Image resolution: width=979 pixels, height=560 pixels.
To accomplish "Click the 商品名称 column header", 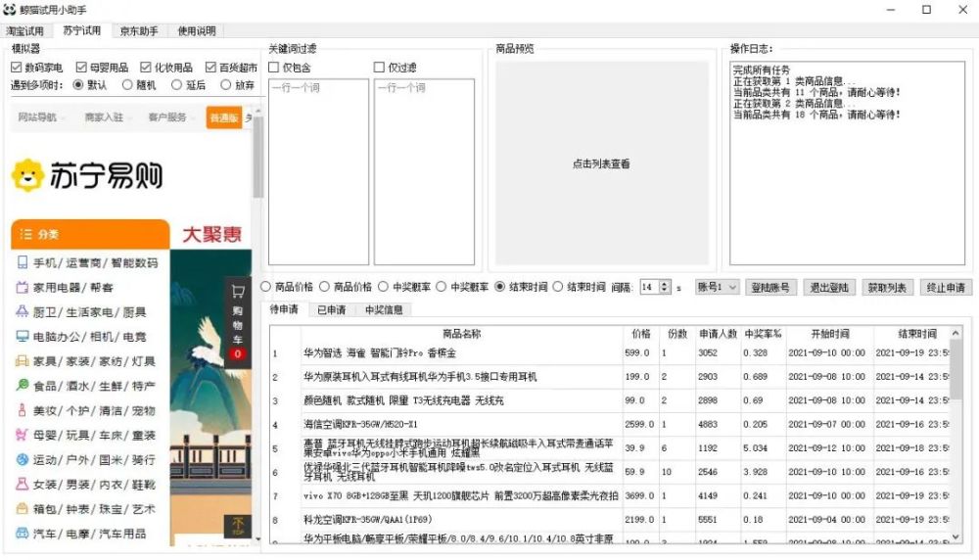I will [462, 334].
